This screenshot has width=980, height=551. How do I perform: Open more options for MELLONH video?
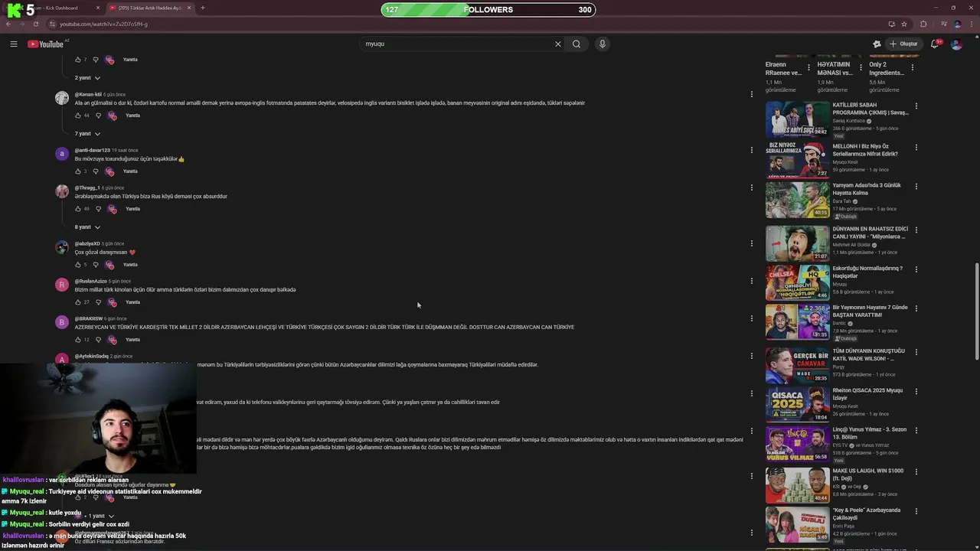916,147
